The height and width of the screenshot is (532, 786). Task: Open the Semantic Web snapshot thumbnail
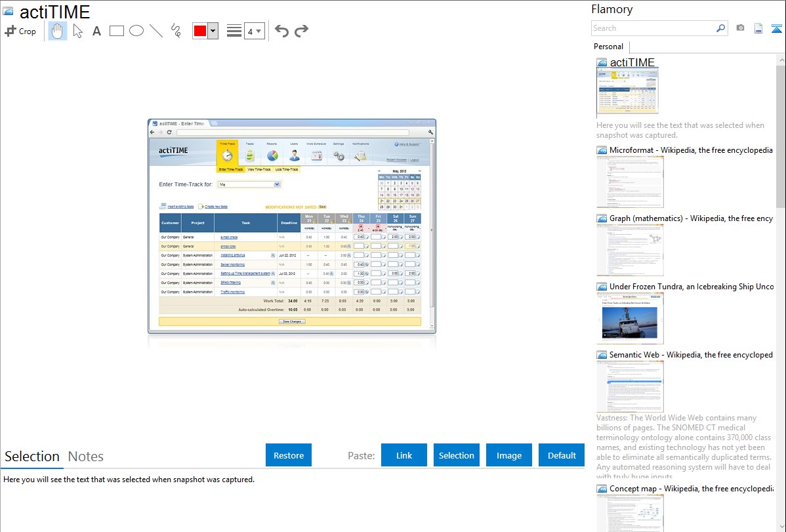coord(630,386)
